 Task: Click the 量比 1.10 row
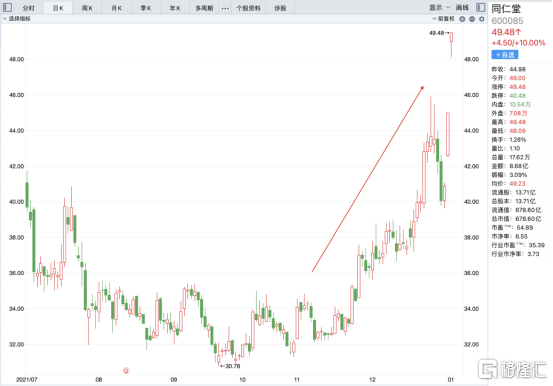click(506, 149)
